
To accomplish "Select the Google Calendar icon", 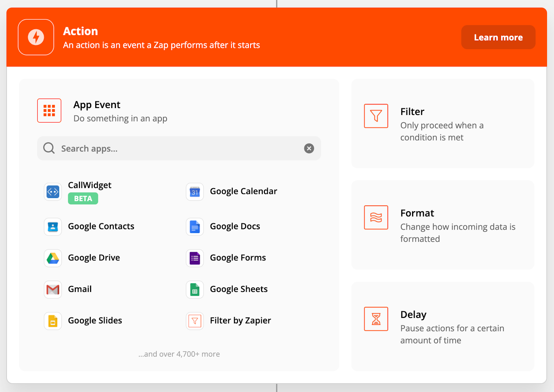I will click(x=195, y=191).
